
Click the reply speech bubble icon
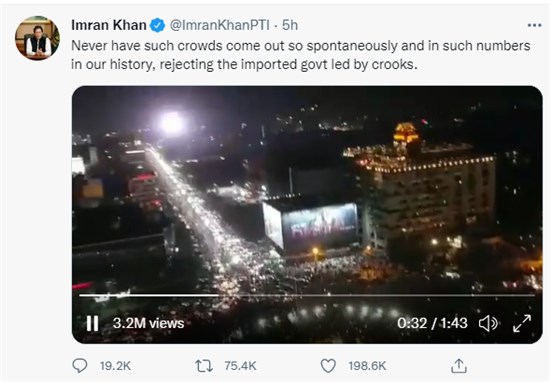[x=80, y=366]
